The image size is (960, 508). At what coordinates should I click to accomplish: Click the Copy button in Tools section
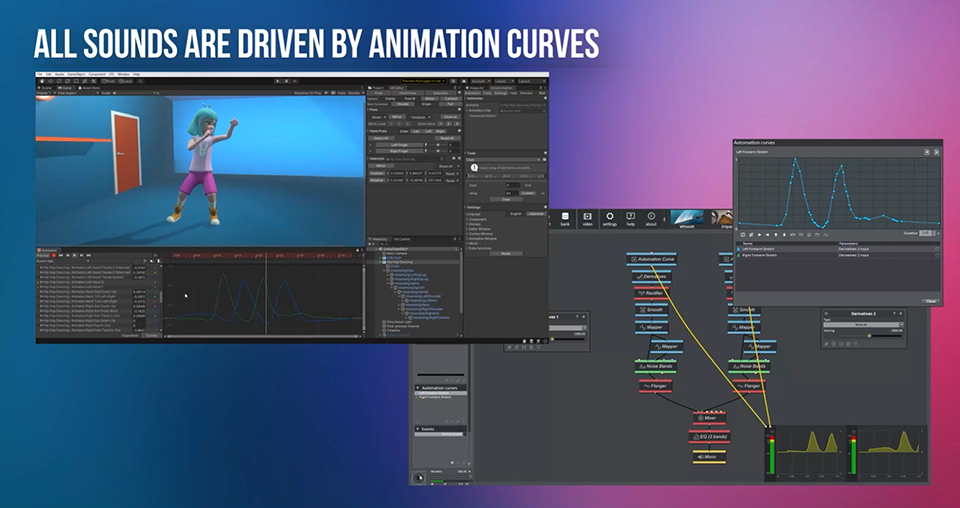tap(506, 199)
